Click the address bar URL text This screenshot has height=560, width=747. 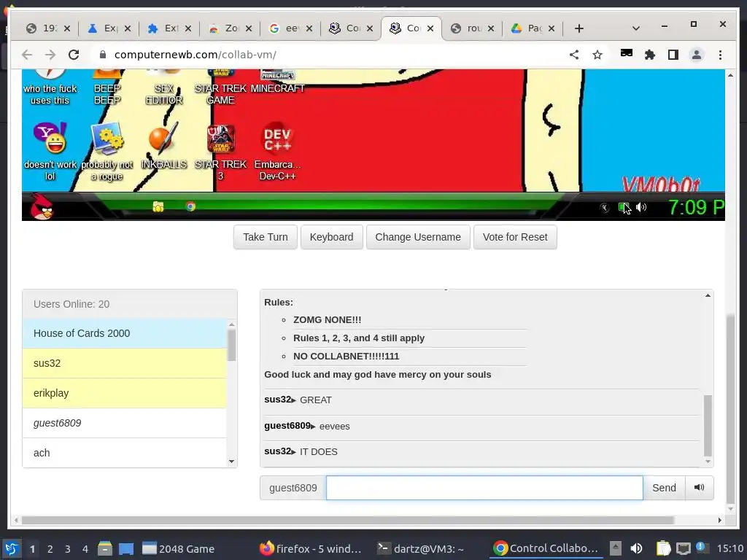pos(196,55)
